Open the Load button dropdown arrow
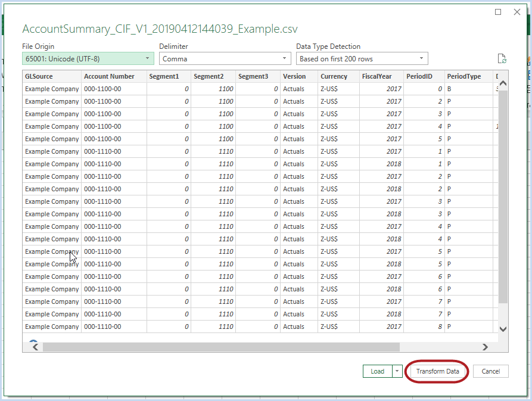This screenshot has width=532, height=401. (x=397, y=371)
